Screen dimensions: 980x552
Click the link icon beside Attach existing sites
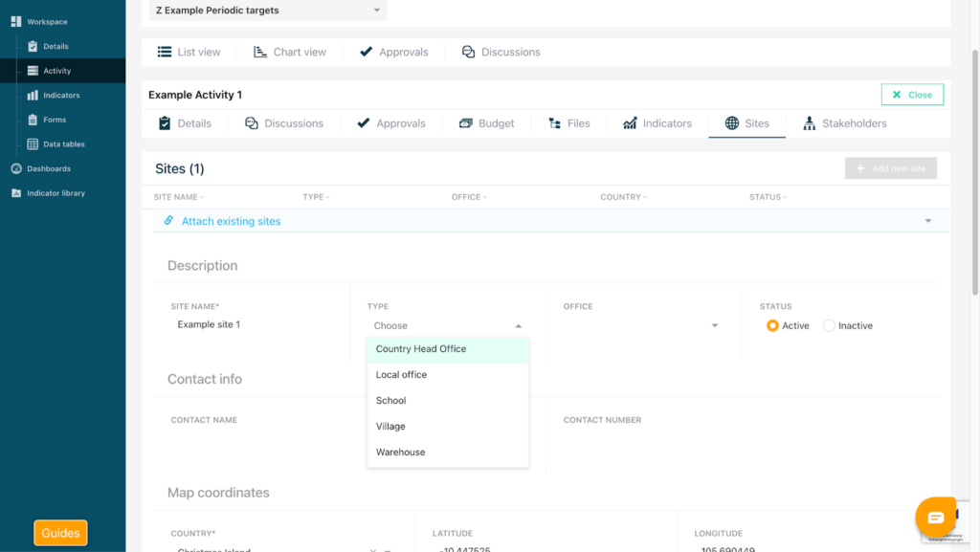(x=168, y=221)
